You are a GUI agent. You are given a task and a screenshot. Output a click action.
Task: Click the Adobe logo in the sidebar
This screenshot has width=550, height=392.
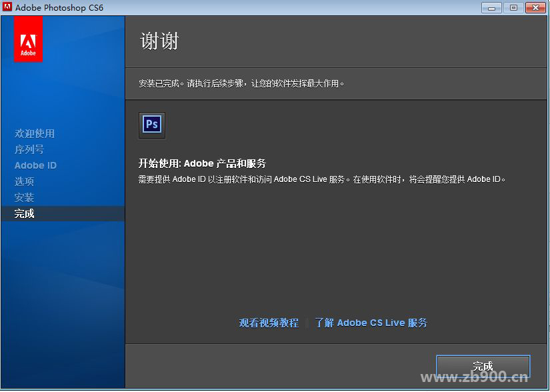click(28, 40)
